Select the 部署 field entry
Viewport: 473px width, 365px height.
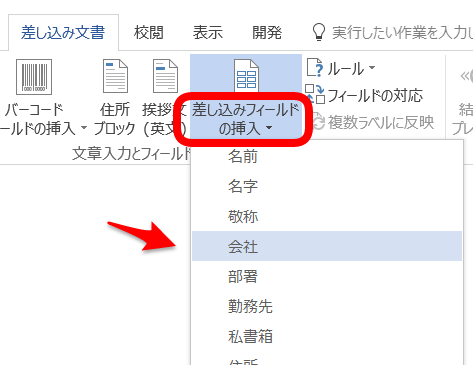click(x=327, y=276)
